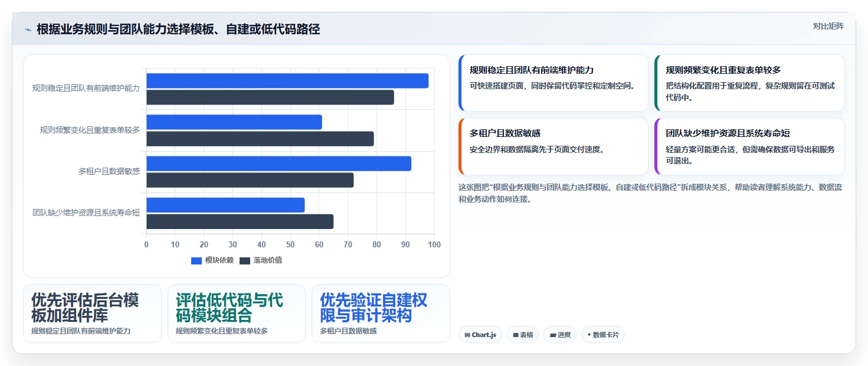Click x-axis tick value 50
Image resolution: width=868 pixels, height=366 pixels.
[x=290, y=244]
